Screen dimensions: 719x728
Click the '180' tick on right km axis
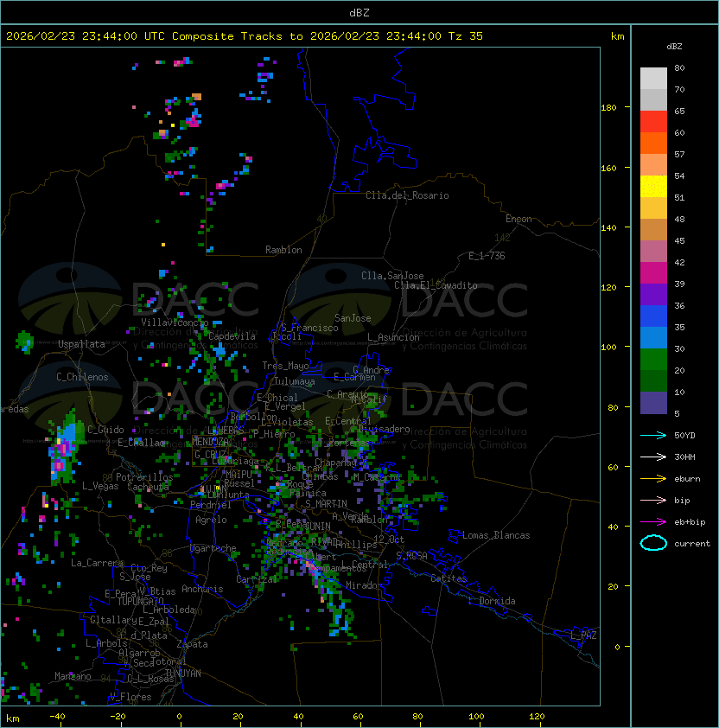(x=608, y=108)
